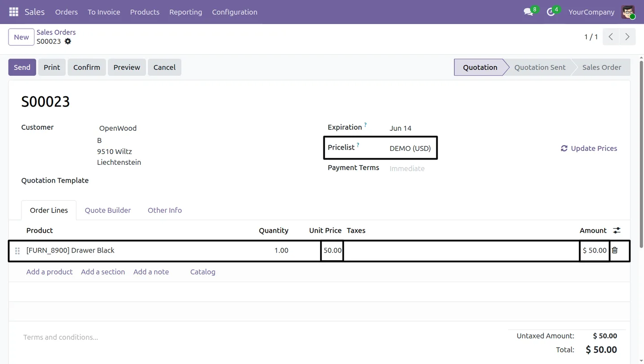Select the [FURN_8900] Drawer Black product cell
The image size is (644, 364).
(70, 250)
